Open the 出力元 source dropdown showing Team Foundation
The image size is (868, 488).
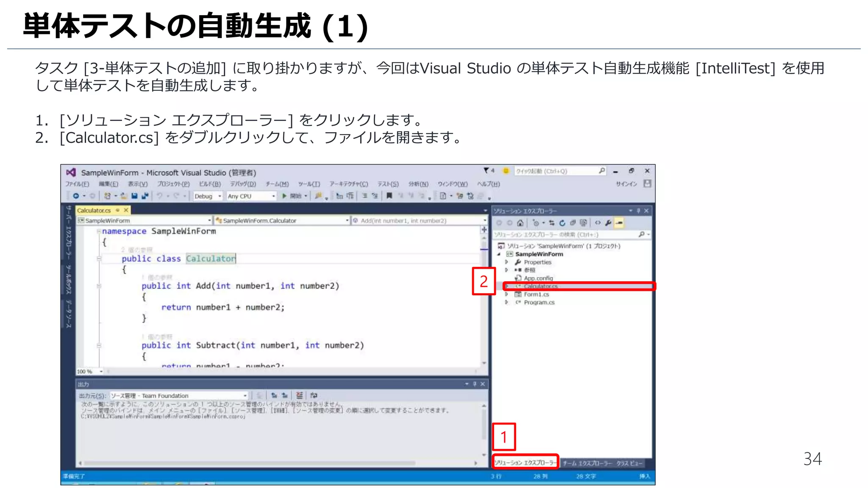179,395
